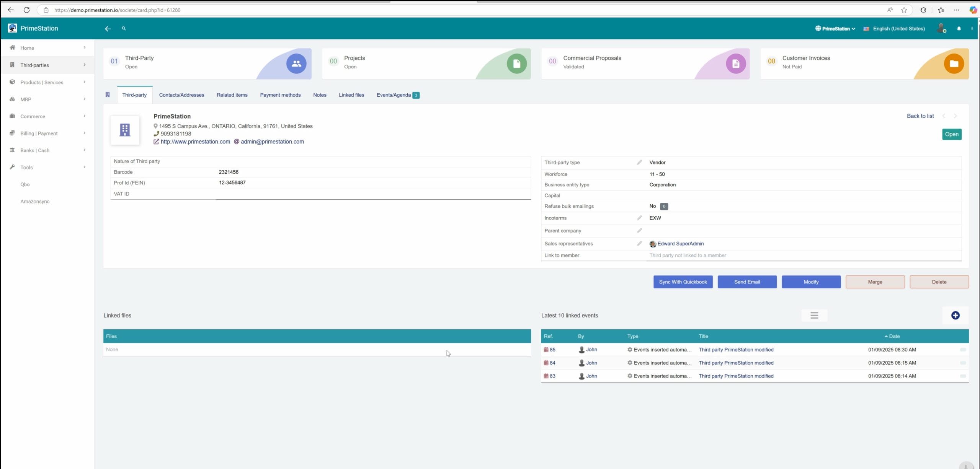Open the linked events list options icon
This screenshot has width=980, height=469.
(x=814, y=315)
